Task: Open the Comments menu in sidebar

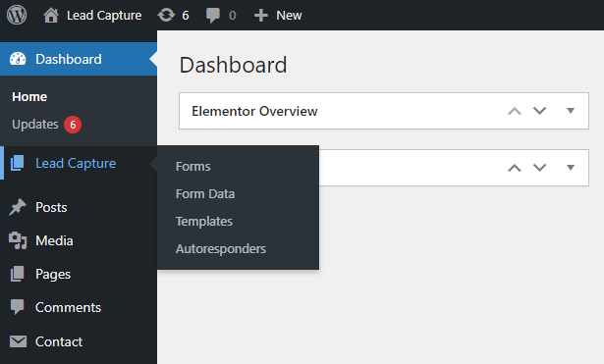Action: (68, 307)
